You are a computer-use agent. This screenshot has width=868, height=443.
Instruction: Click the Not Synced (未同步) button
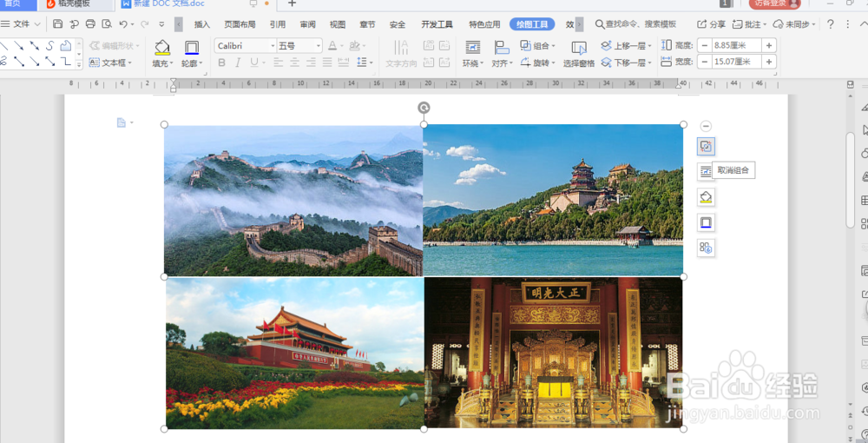(794, 24)
